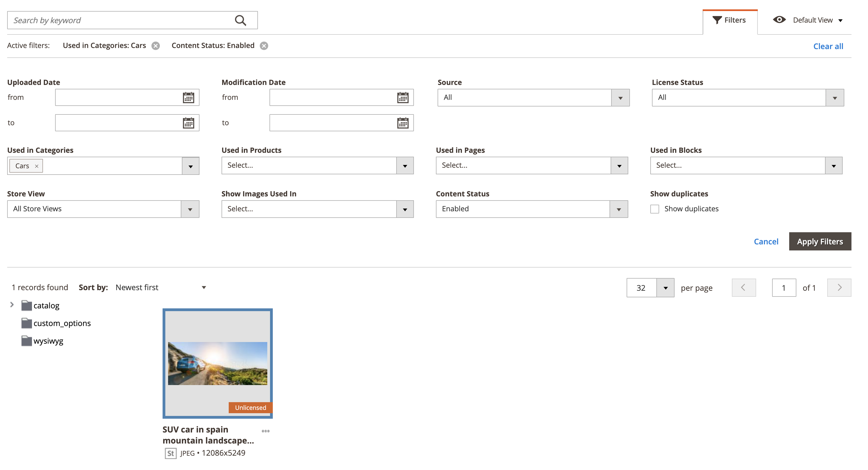Tick the Show duplicates checkbox
The image size is (868, 470).
(x=654, y=209)
